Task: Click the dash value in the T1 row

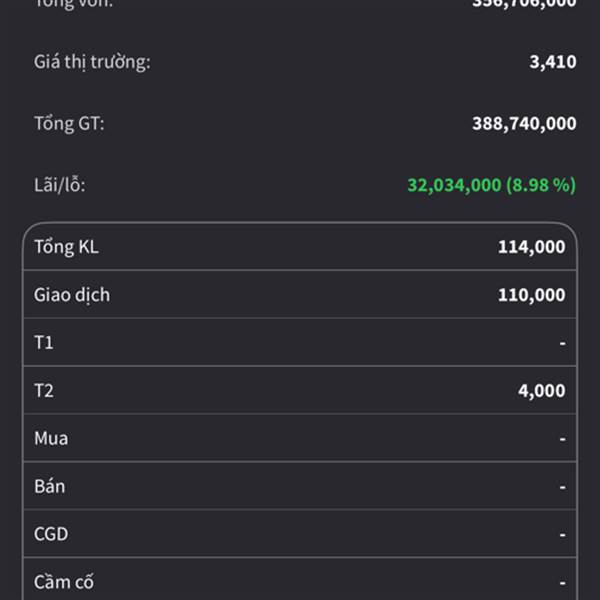Action: [x=562, y=344]
